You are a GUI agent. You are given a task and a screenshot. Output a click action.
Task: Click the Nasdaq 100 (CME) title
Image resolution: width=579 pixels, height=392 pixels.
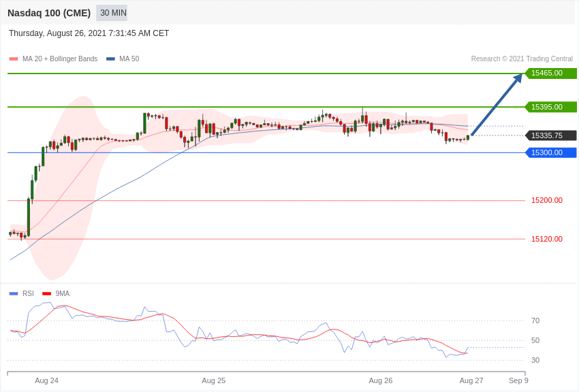tap(49, 13)
